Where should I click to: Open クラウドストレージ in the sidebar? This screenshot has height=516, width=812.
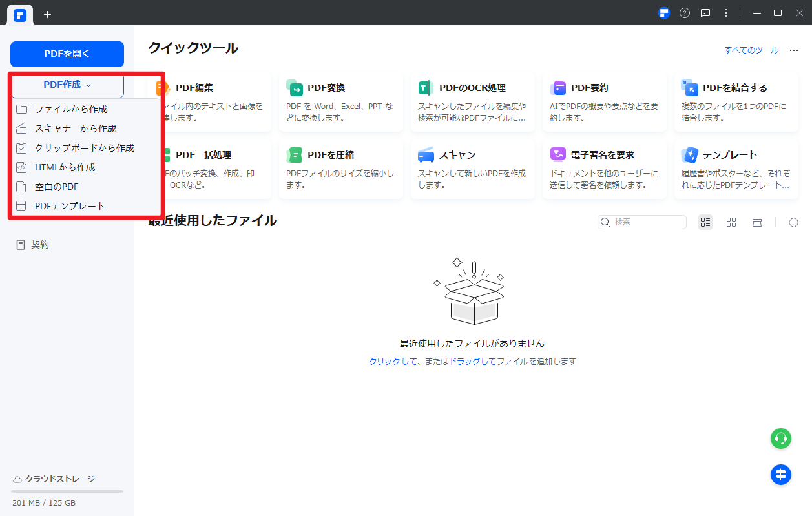[54, 479]
